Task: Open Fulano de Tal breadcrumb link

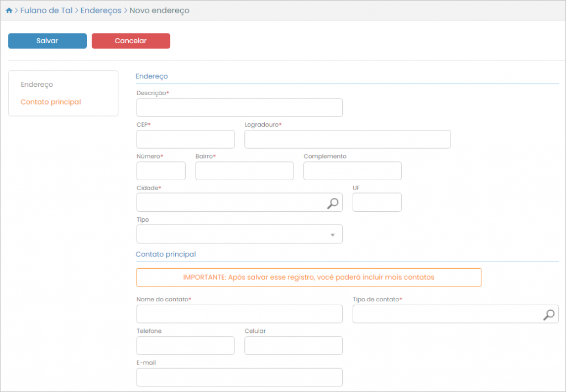Action: [46, 11]
